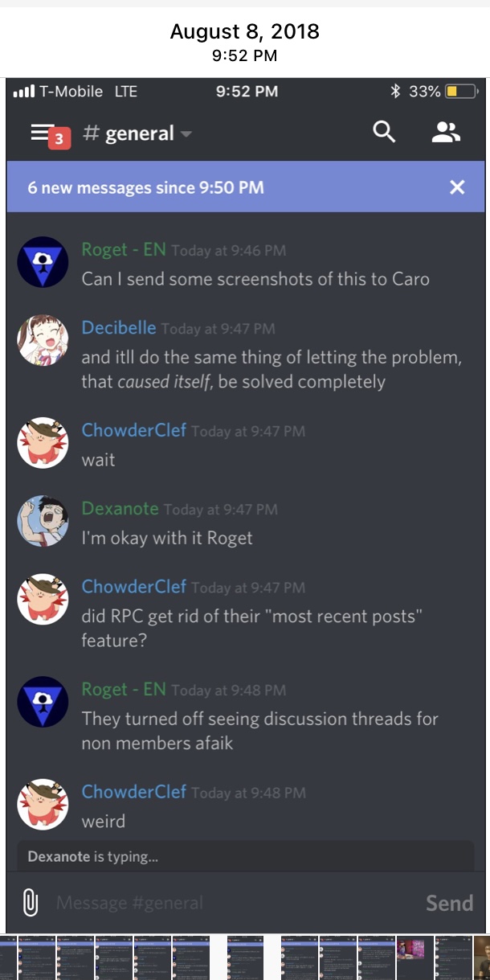Select the last thumbnail in the photo strip
Viewport: 490px width, 980px height.
[482, 957]
